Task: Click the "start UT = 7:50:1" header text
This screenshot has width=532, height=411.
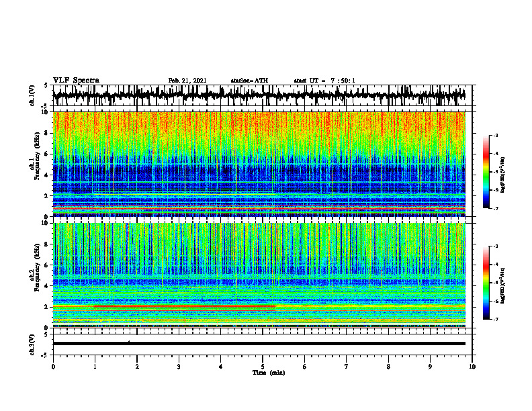Action: click(x=324, y=81)
